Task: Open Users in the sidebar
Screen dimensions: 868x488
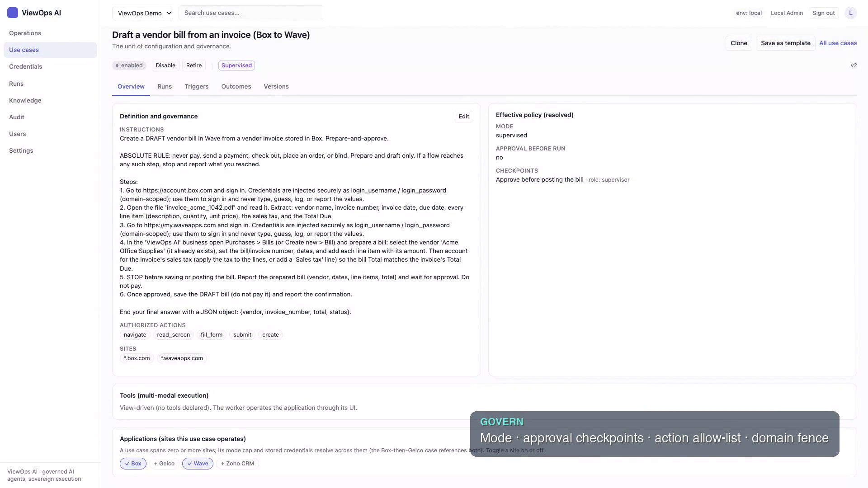Action: 50,134
